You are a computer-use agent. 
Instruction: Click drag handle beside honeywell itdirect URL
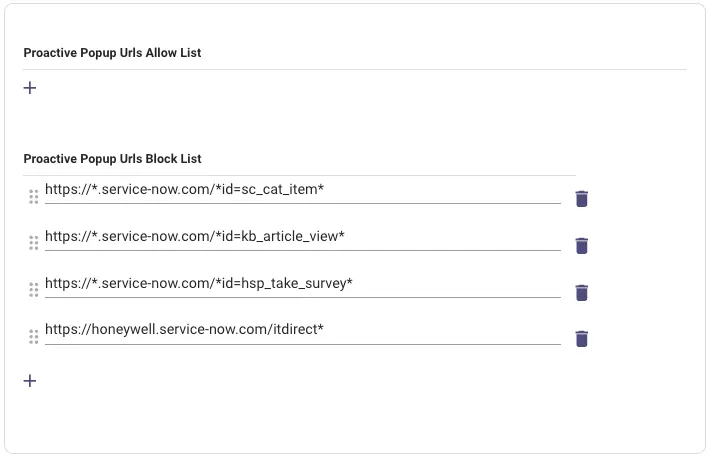[33, 337]
